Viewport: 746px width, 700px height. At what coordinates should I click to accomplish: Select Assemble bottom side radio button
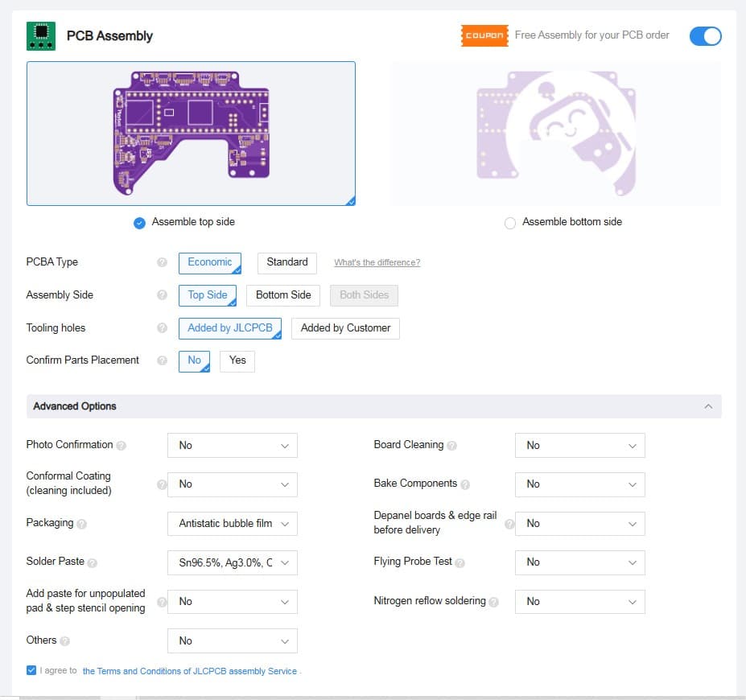[x=510, y=223]
